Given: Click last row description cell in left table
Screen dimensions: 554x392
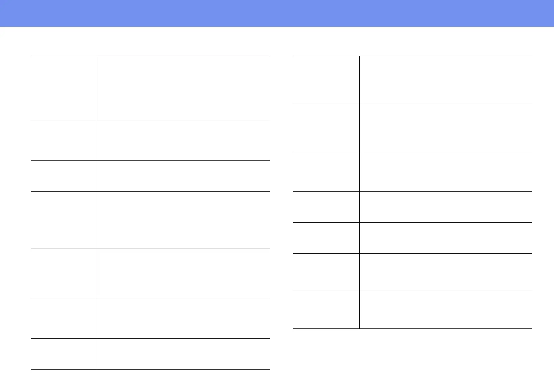Looking at the screenshot, I should tap(183, 354).
